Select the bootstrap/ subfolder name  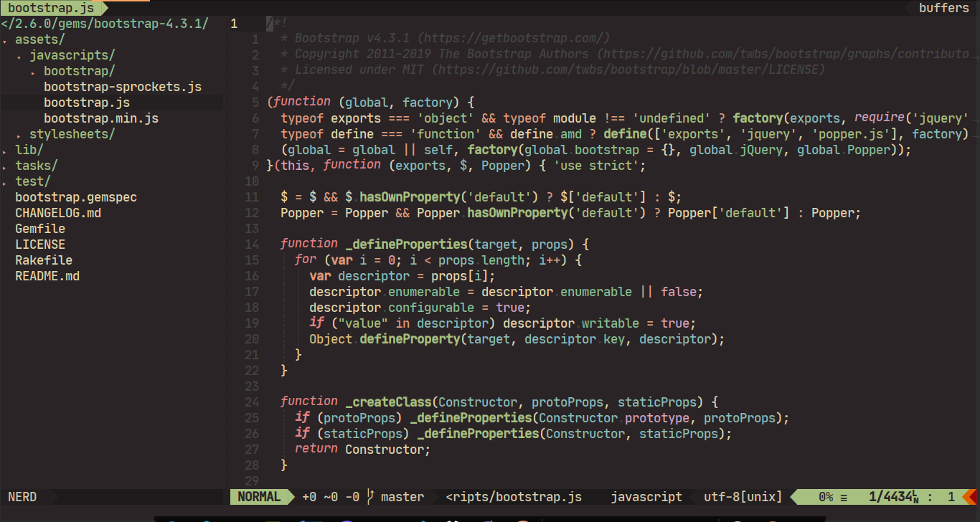tap(80, 71)
